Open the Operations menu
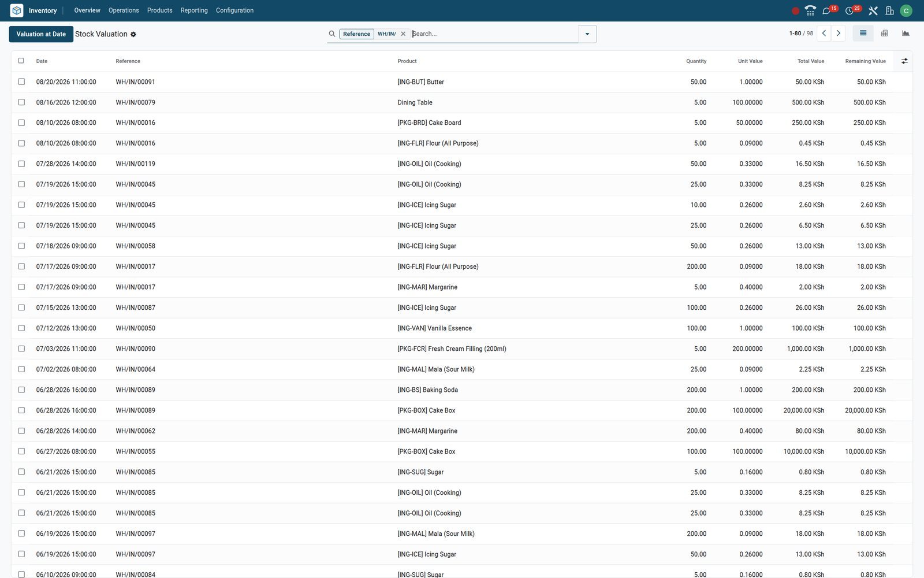The image size is (924, 578). 124,10
